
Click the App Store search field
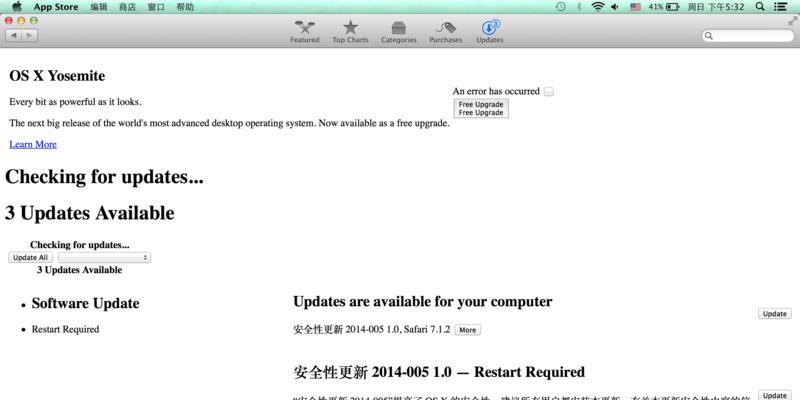point(748,36)
